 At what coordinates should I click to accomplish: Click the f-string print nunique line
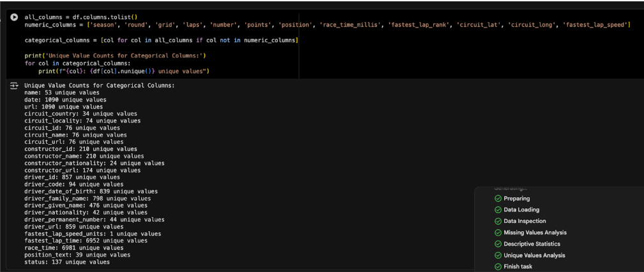point(124,72)
